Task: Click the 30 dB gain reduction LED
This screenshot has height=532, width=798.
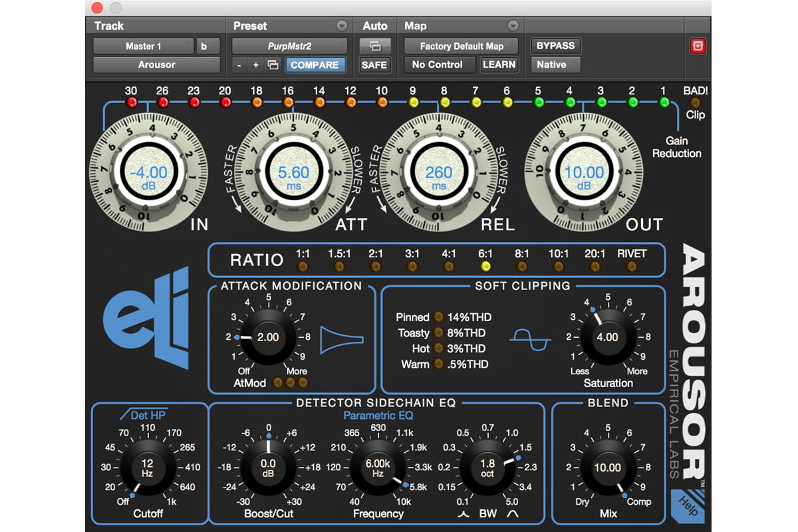Action: pos(131,102)
